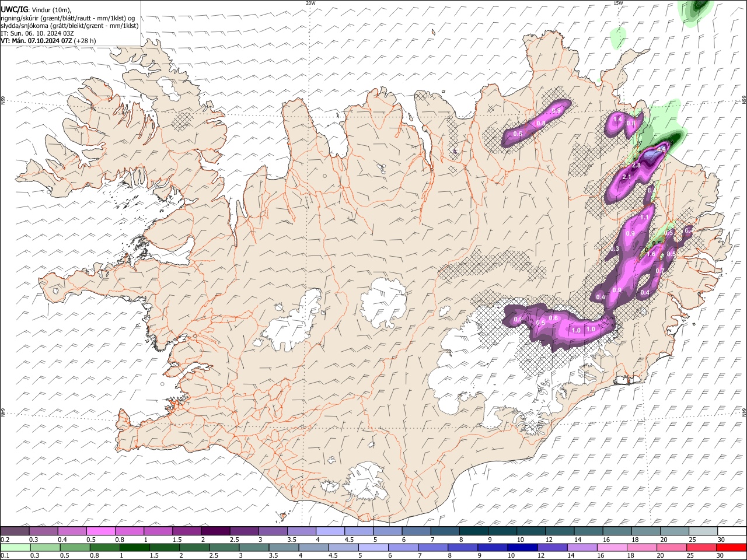Select the '30' label in the lower legend

click(720, 555)
